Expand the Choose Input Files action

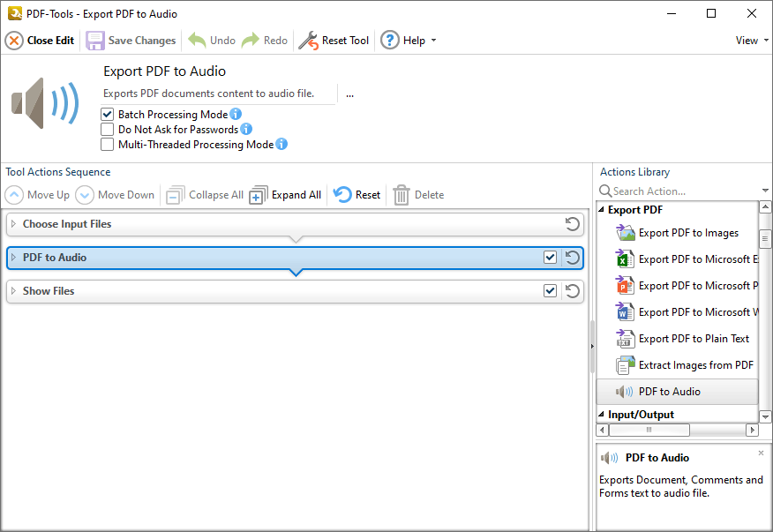click(x=14, y=224)
